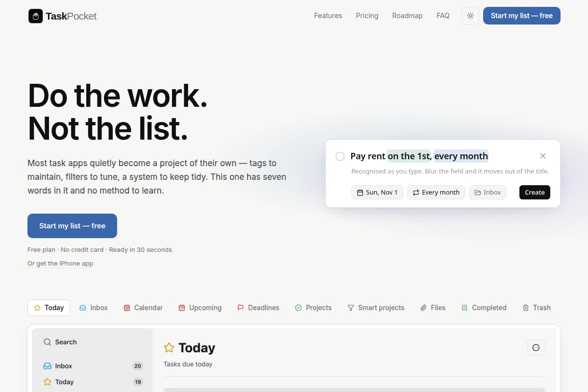Open the Today view more-options button
Viewport: 588px width, 392px height.
[536, 347]
